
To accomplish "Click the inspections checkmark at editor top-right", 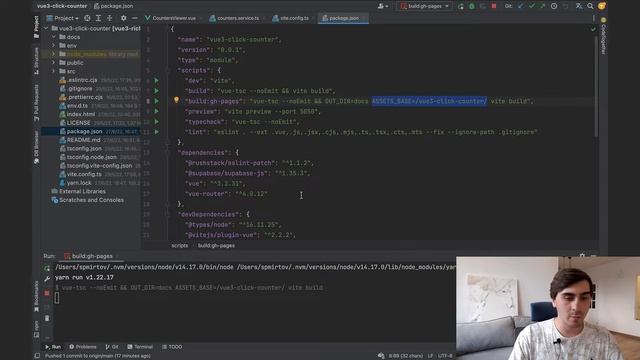I will coord(593,29).
